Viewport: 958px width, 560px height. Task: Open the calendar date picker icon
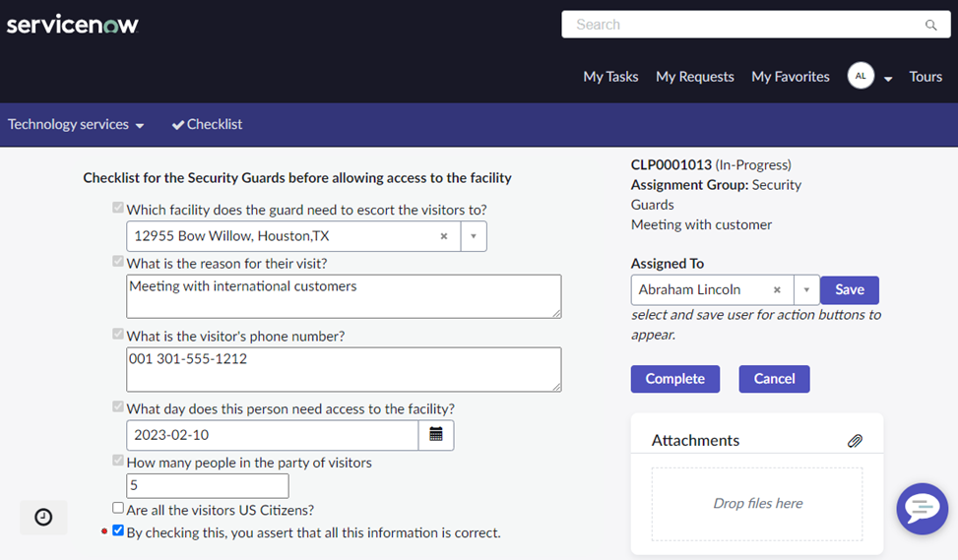(435, 435)
